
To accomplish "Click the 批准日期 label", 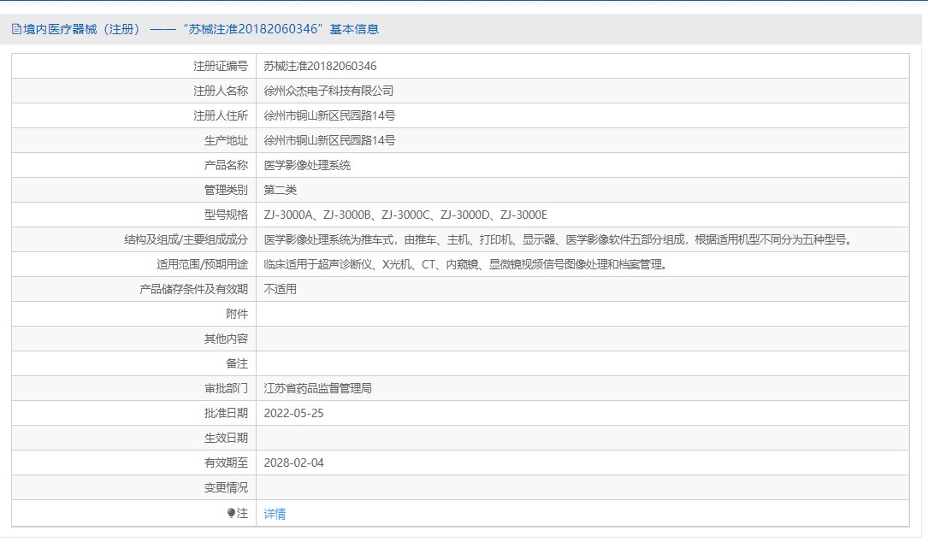I will [x=226, y=413].
